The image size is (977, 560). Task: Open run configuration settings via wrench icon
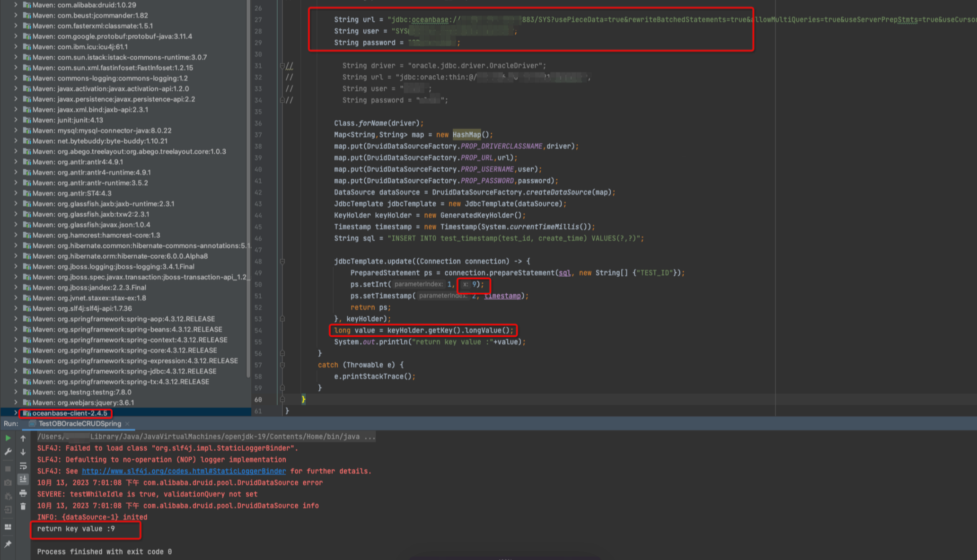click(8, 452)
